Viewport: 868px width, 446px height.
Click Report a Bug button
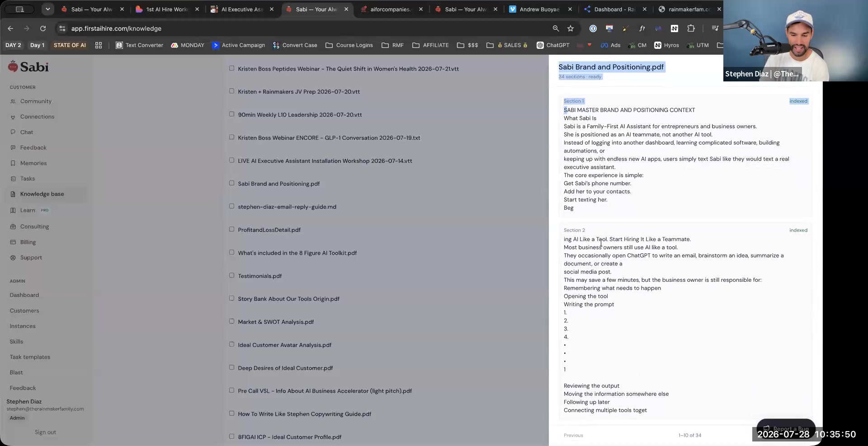click(x=786, y=428)
